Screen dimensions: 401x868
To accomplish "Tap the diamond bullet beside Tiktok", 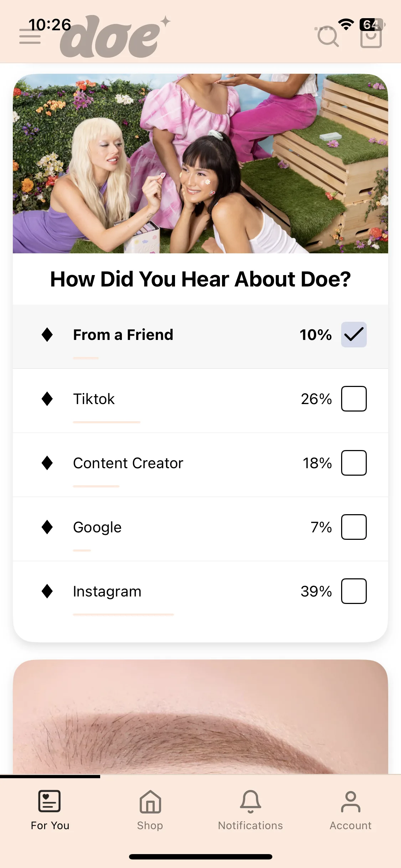I will tap(47, 399).
